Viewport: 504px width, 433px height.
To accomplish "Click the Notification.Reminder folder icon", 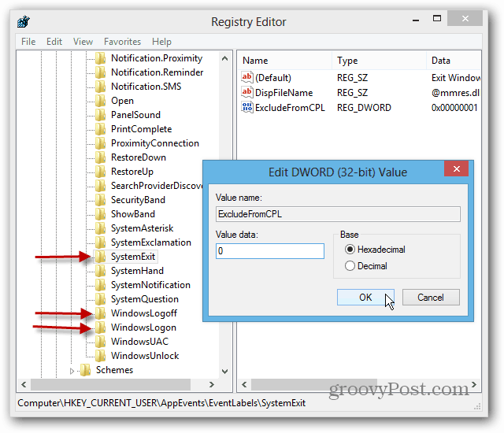I will (100, 72).
